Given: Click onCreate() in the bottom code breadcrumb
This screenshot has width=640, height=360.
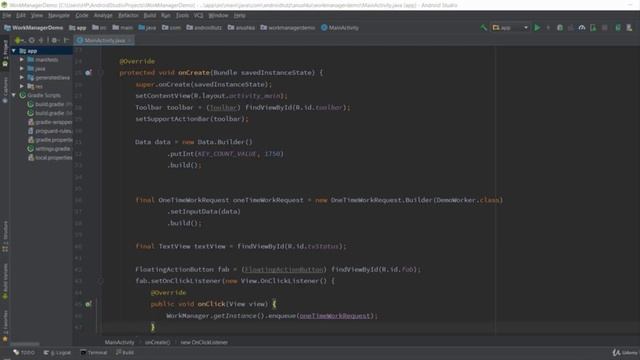Looking at the screenshot, I should coord(157,342).
